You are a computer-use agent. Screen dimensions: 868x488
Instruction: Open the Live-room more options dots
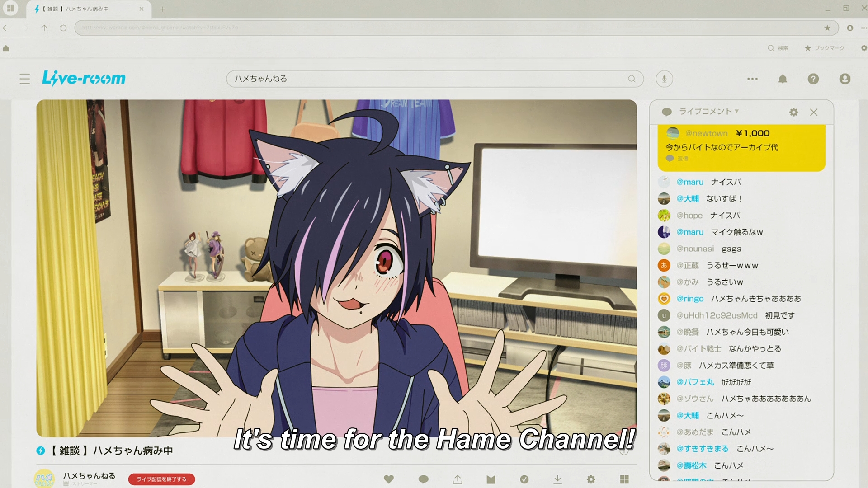(752, 79)
